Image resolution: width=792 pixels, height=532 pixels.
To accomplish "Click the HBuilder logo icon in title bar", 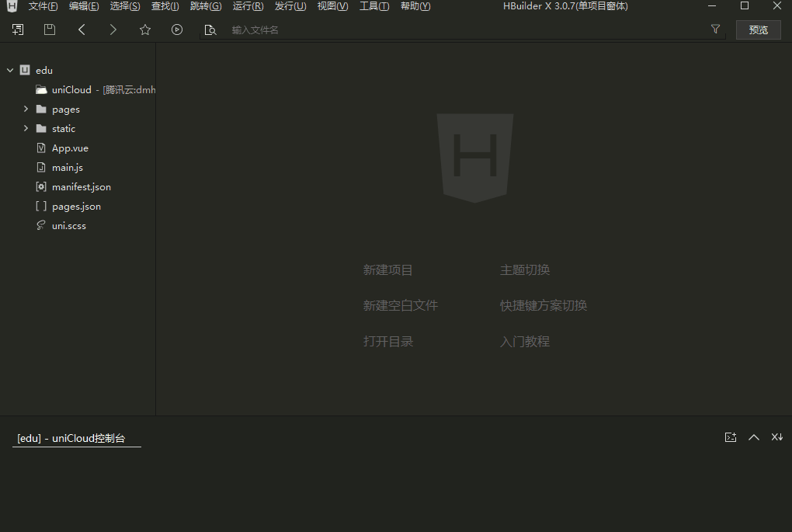I will (12, 6).
